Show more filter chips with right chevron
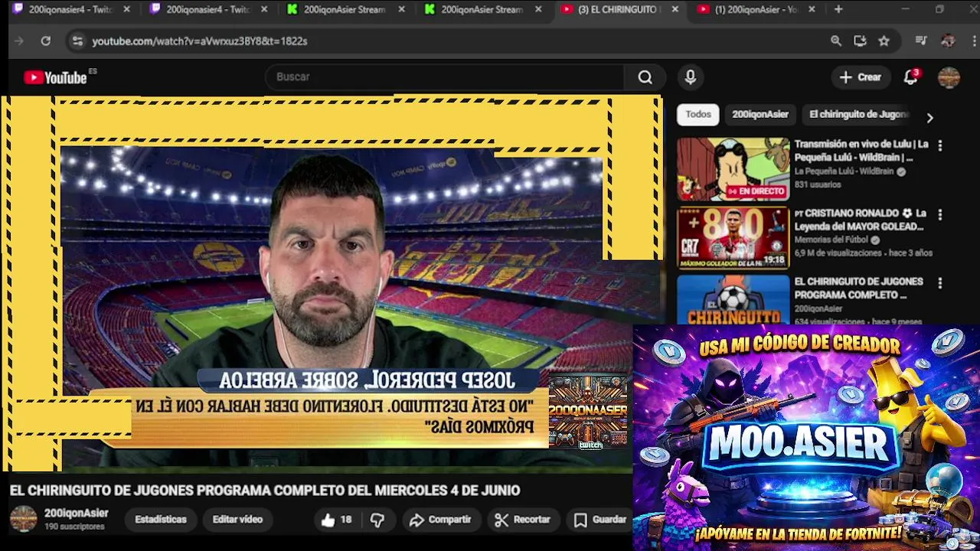Viewport: 980px width, 551px height. [929, 118]
